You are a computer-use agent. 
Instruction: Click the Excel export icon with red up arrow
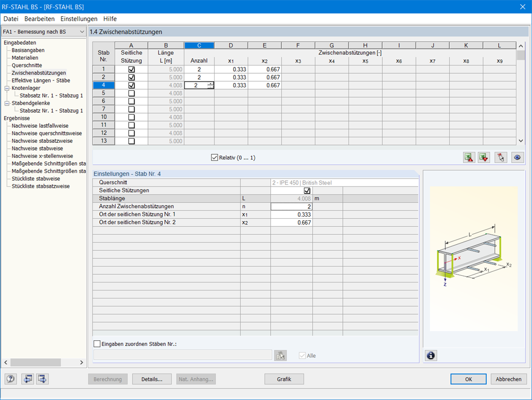469,157
